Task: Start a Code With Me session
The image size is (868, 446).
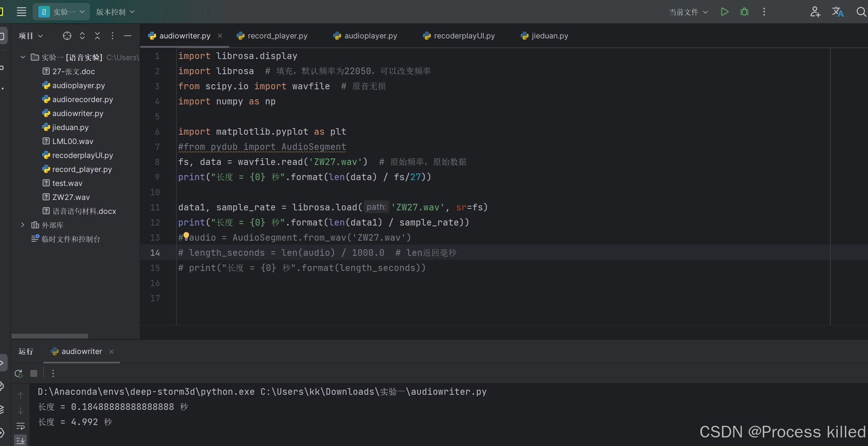Action: (x=815, y=12)
